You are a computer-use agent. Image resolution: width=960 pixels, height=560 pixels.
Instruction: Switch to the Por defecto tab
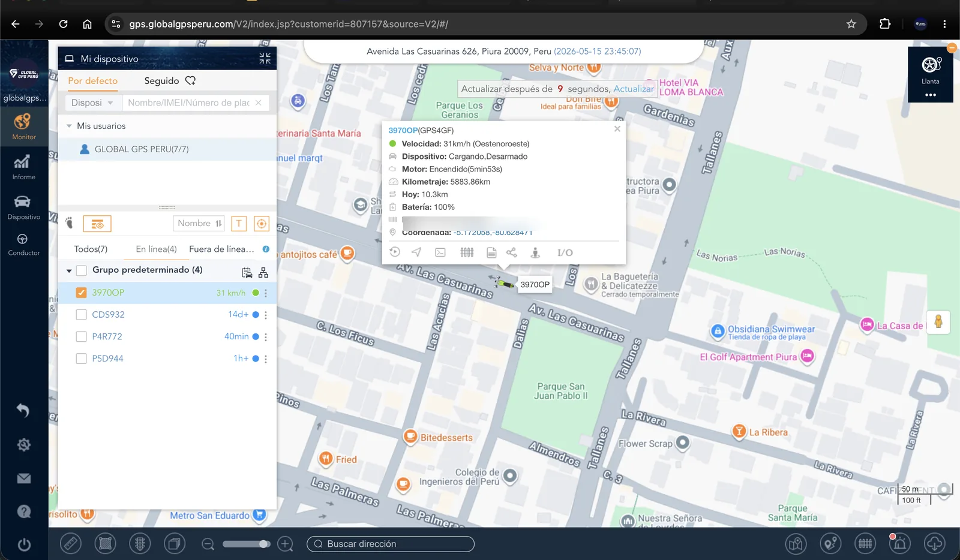pyautogui.click(x=93, y=80)
